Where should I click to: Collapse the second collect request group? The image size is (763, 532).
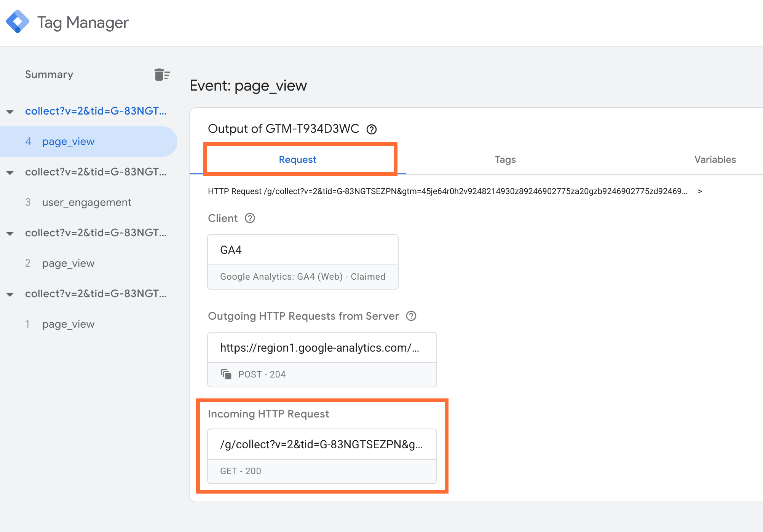[x=10, y=173]
